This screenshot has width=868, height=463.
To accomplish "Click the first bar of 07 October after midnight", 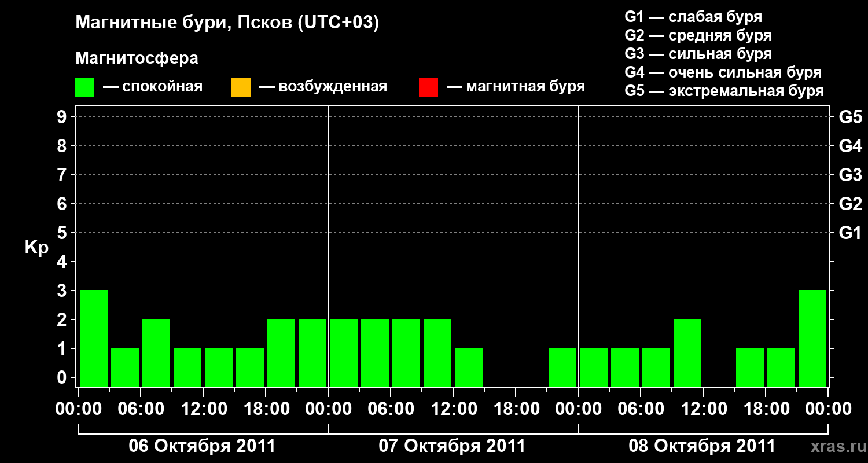I will click(344, 352).
